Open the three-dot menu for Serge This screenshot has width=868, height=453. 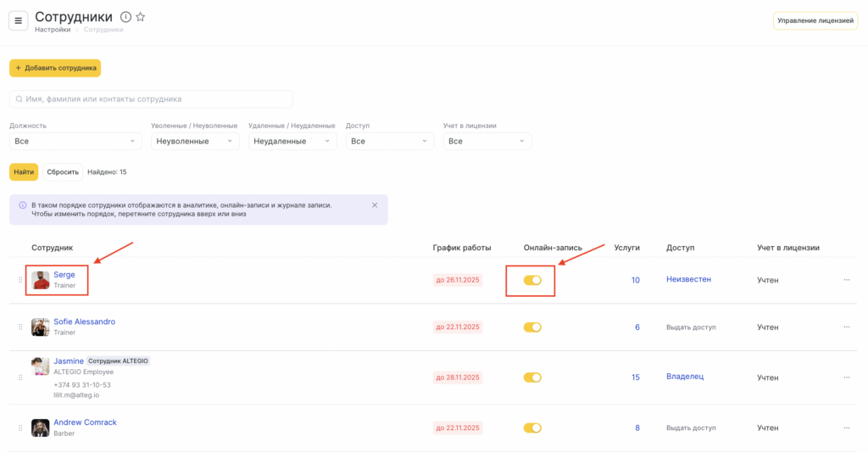pos(846,280)
